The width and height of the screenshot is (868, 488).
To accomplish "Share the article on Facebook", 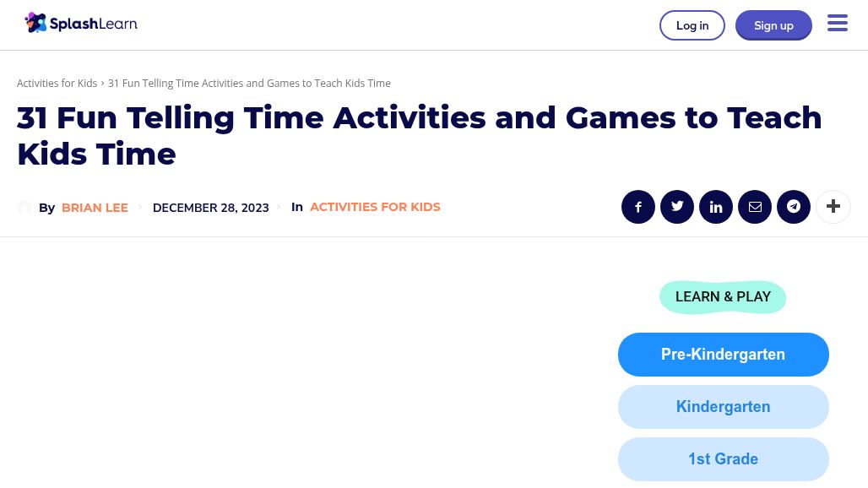I will [638, 207].
